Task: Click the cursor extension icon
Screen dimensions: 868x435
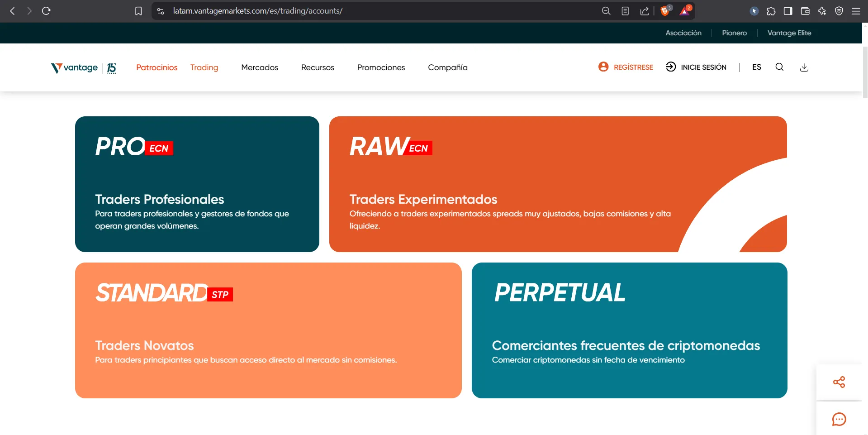Action: coord(754,11)
